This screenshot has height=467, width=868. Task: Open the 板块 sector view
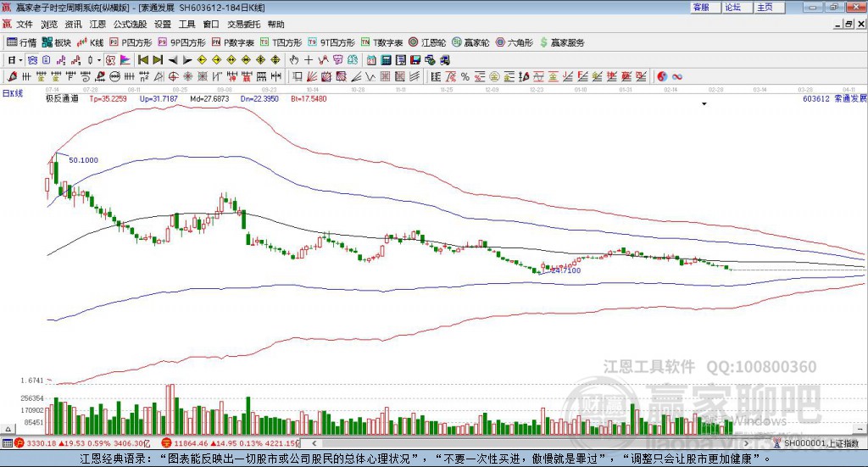(57, 42)
